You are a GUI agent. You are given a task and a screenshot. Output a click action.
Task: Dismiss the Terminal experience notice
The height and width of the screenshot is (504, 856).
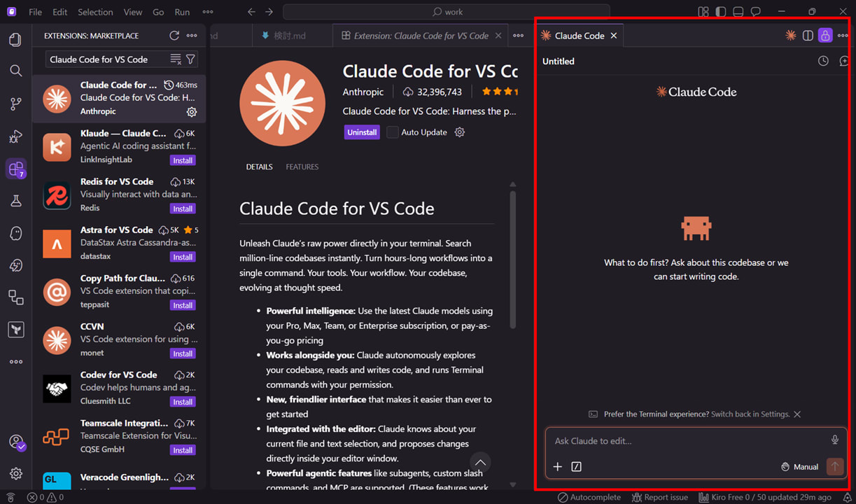797,414
